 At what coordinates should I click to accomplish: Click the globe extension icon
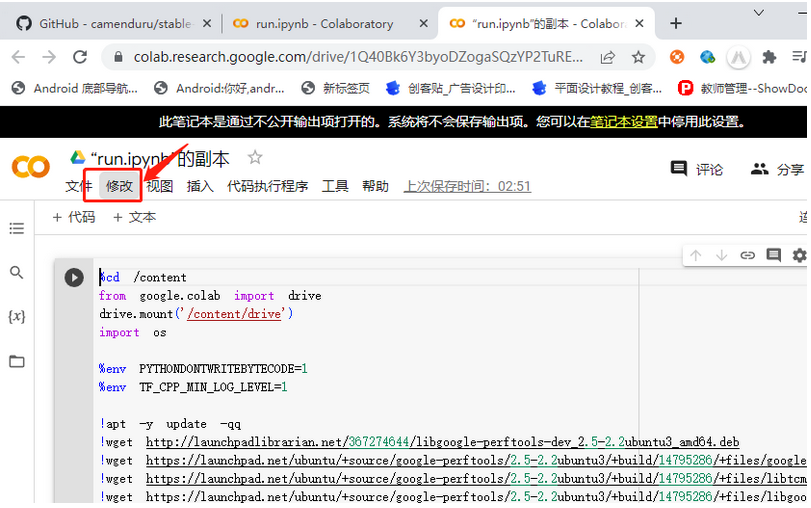(707, 57)
